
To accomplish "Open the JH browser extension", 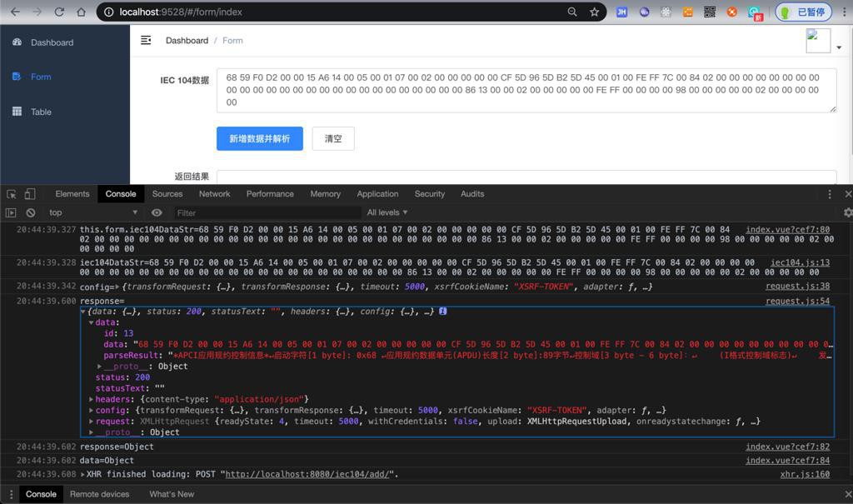I will tap(621, 12).
